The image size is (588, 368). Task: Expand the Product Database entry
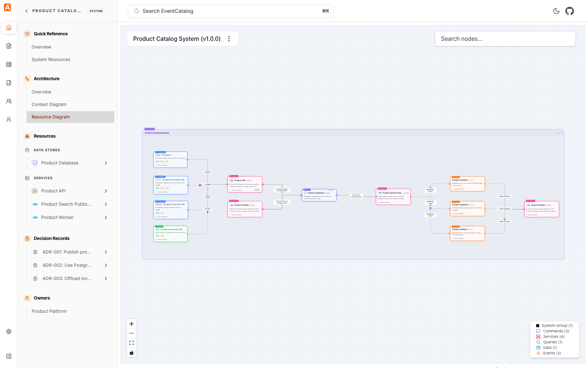(x=106, y=163)
